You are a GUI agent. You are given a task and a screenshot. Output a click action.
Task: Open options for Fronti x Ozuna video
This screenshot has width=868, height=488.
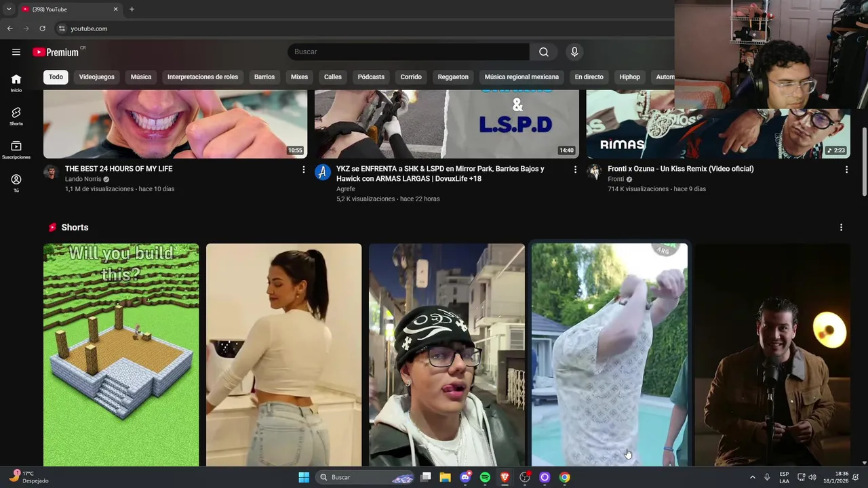846,169
